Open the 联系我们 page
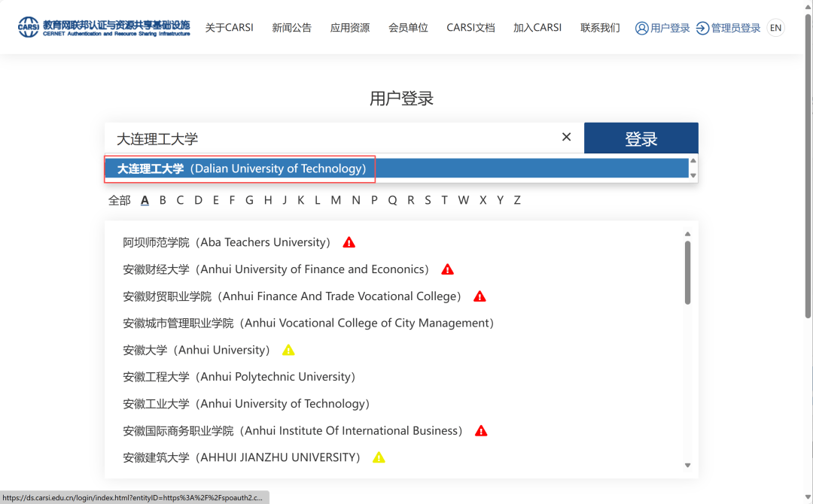The image size is (813, 504). pos(600,27)
